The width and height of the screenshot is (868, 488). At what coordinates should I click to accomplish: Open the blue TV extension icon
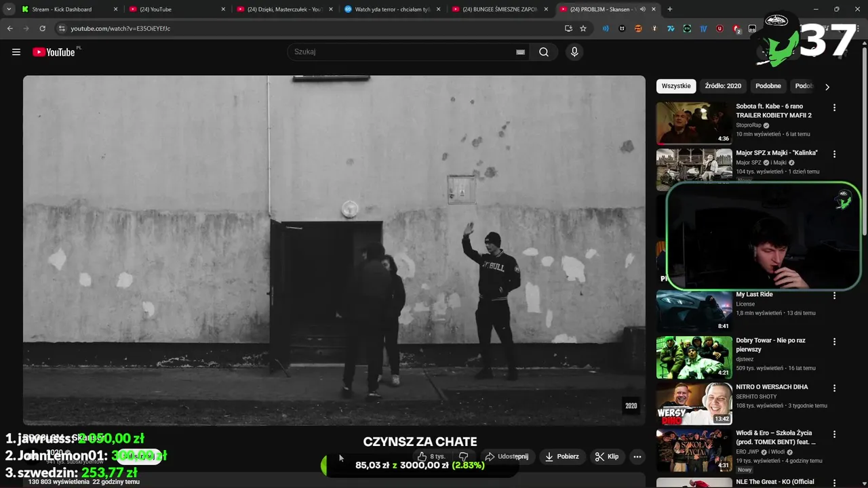(x=703, y=28)
